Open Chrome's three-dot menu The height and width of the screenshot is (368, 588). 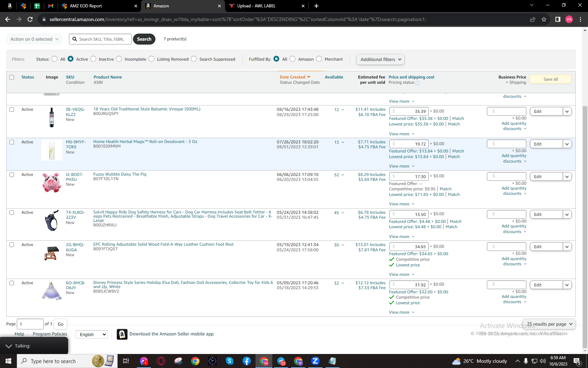pos(581,19)
